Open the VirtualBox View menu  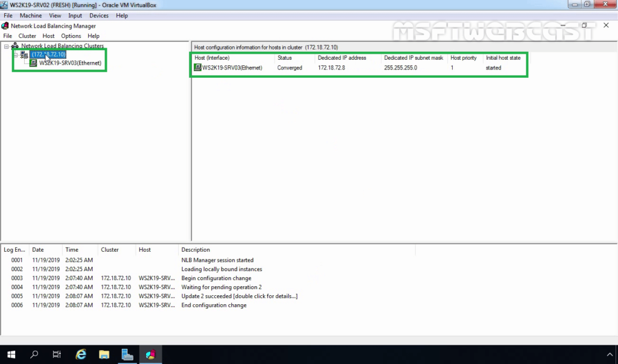pyautogui.click(x=55, y=16)
